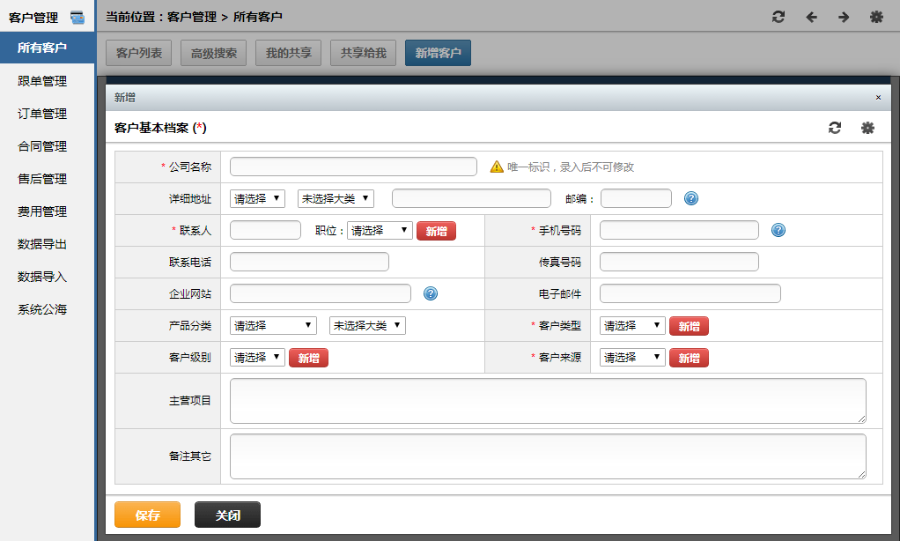Open the 客户级别 dropdown

257,357
